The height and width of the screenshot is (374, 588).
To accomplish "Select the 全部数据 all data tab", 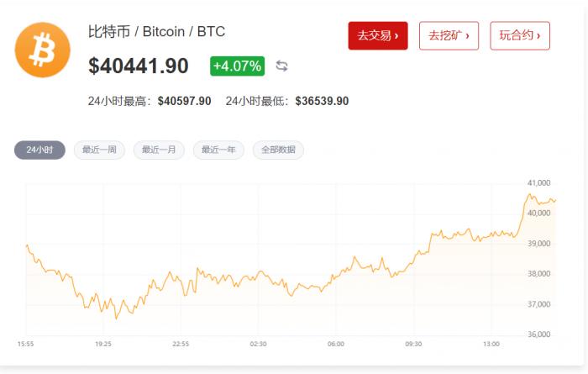I will pyautogui.click(x=278, y=150).
